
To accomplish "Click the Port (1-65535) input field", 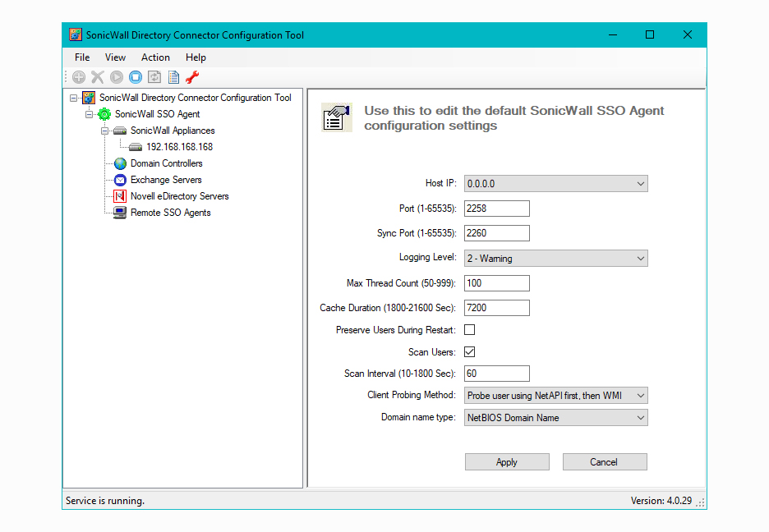I will click(x=497, y=209).
